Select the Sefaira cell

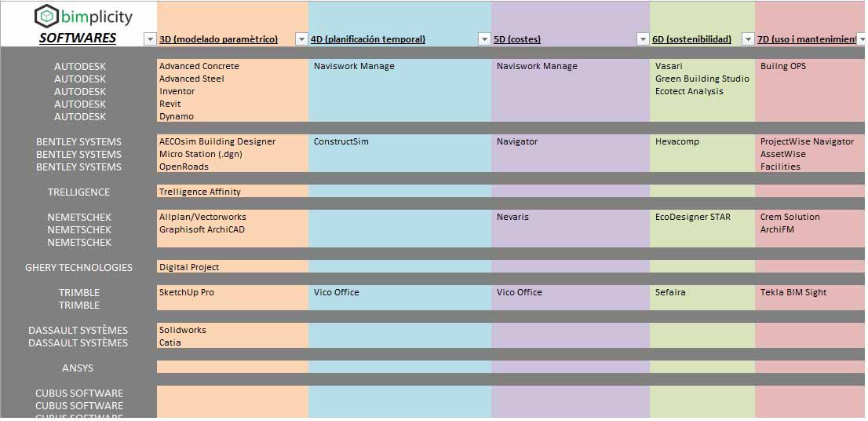pos(669,292)
